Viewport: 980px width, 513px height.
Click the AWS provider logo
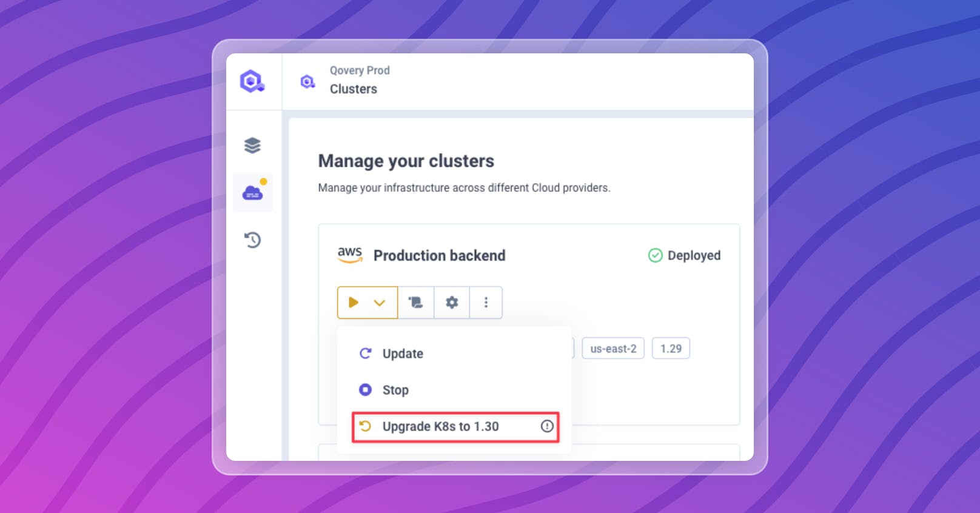(350, 255)
